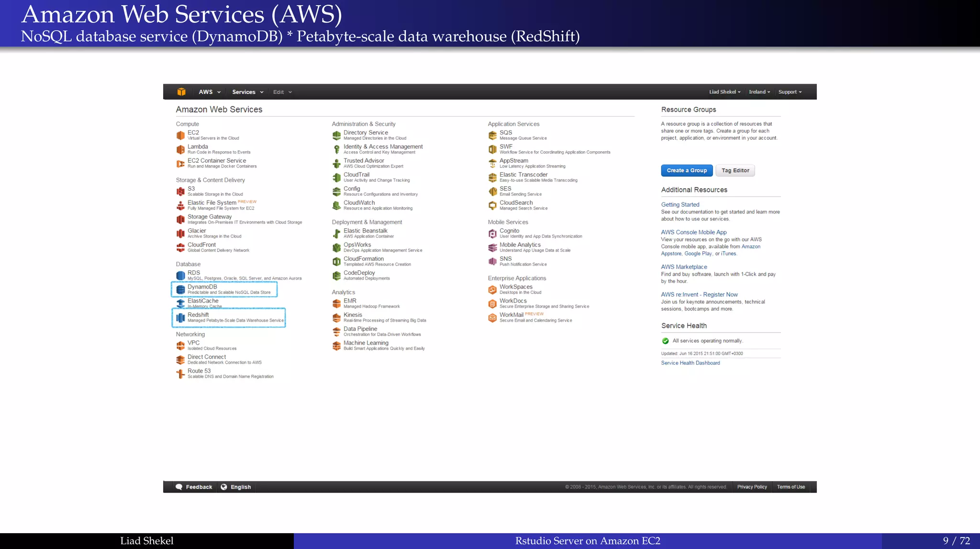Open the Getting Started link
This screenshot has height=549, width=980.
(680, 204)
